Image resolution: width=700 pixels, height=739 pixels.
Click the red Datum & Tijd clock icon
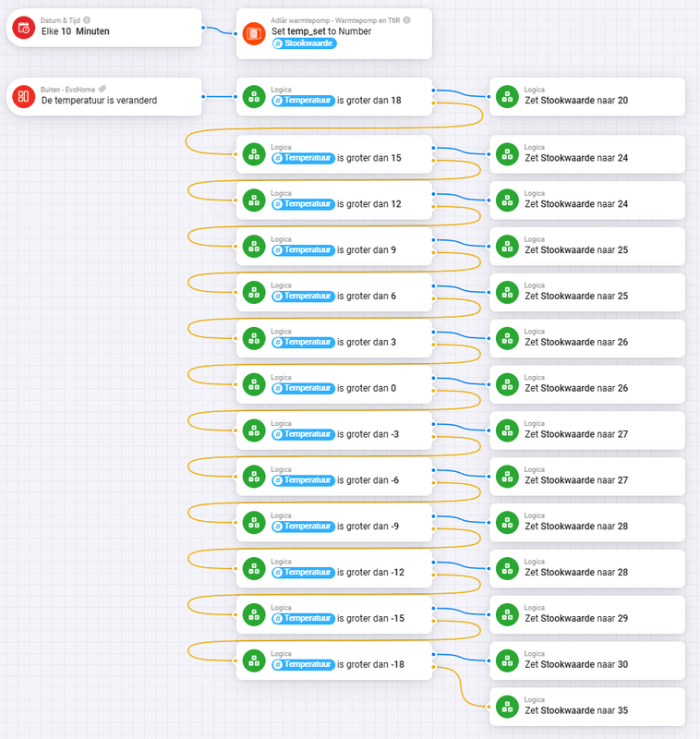click(x=23, y=28)
